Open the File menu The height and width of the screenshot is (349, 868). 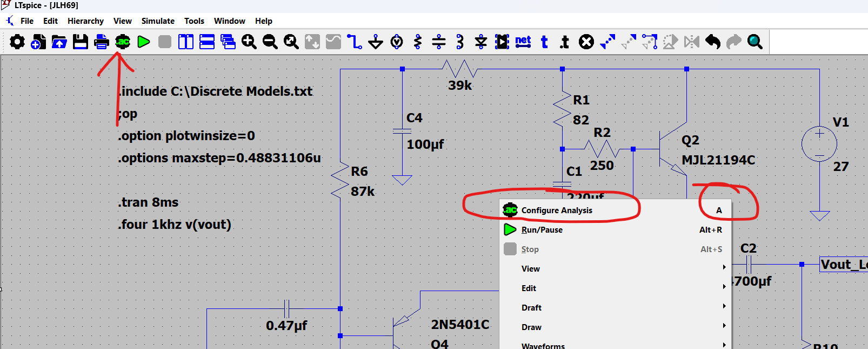pyautogui.click(x=27, y=21)
